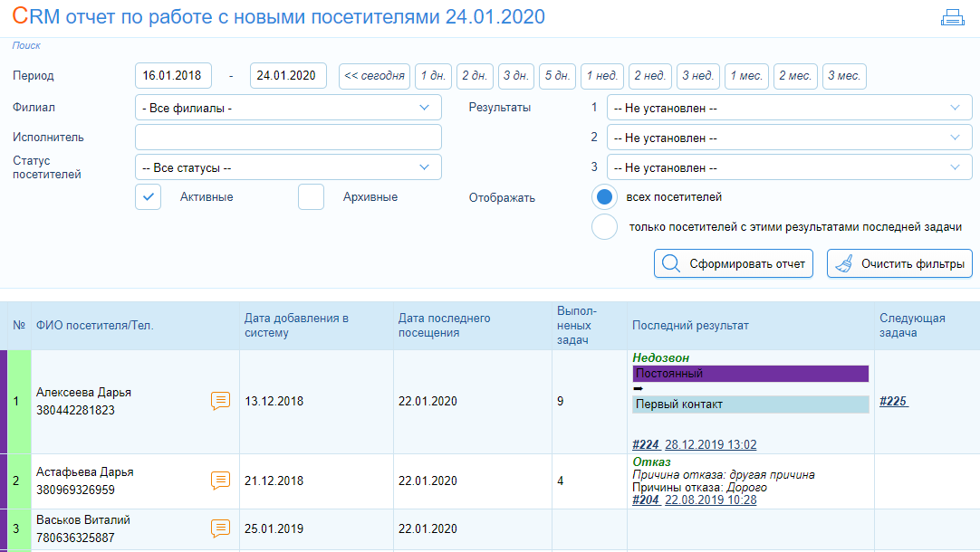Choose the 3 нед. period preset
Screen dimensions: 980x552
point(698,76)
